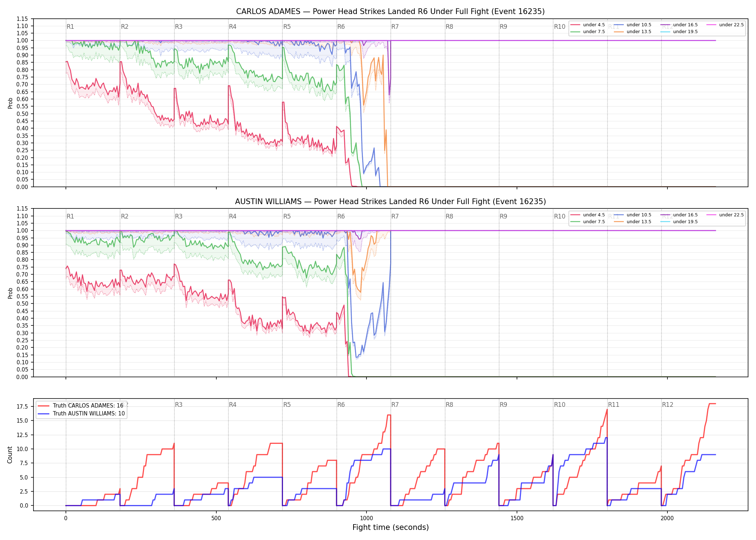Image resolution: width=756 pixels, height=540 pixels.
Task: Click the 'Truth AUSTIN WILLIAMS: 10' legend entry
Action: pos(81,413)
